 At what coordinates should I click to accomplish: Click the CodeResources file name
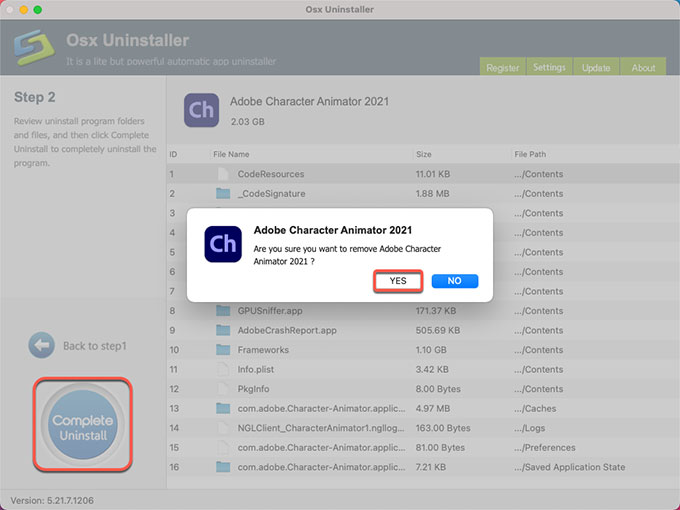point(271,174)
